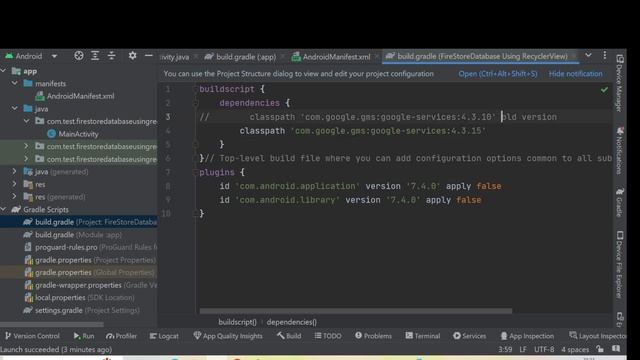Click the green inspection checkmark icon
Viewport: 640px width, 360px height.
point(604,89)
